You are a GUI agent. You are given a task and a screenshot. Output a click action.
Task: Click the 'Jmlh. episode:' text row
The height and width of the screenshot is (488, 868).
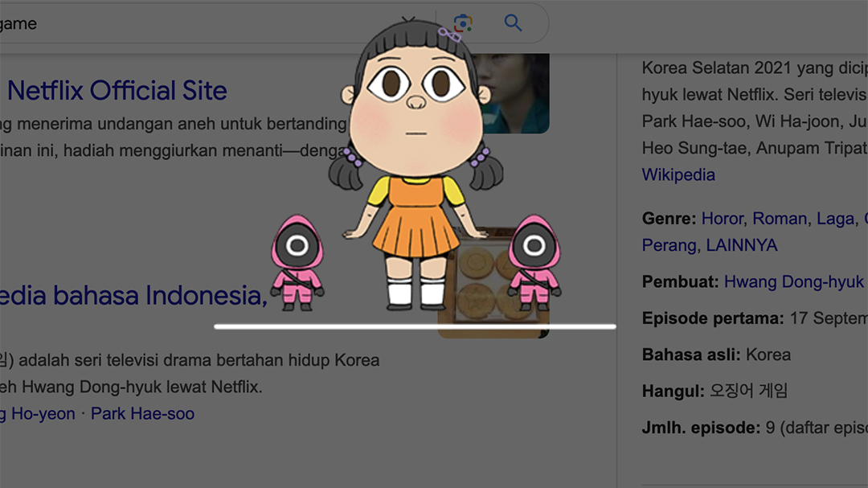click(755, 428)
